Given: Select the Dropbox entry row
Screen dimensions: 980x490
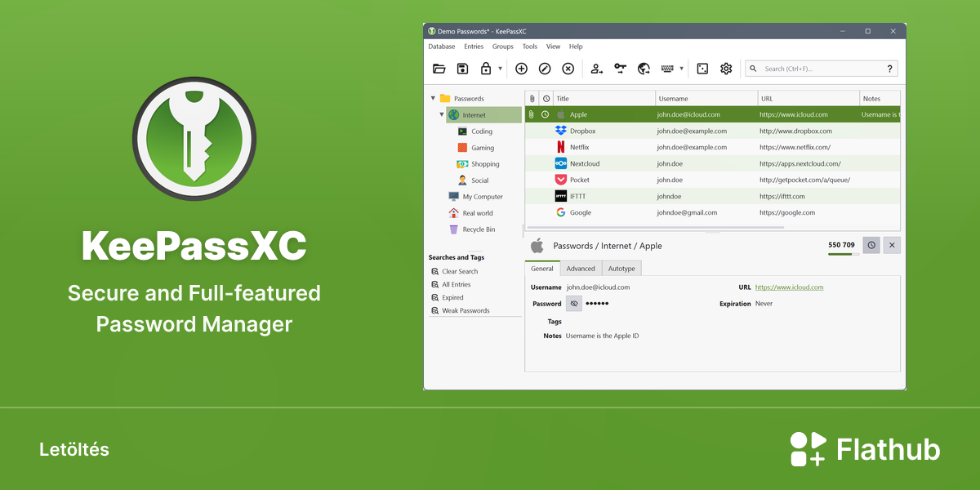Looking at the screenshot, I should [713, 131].
